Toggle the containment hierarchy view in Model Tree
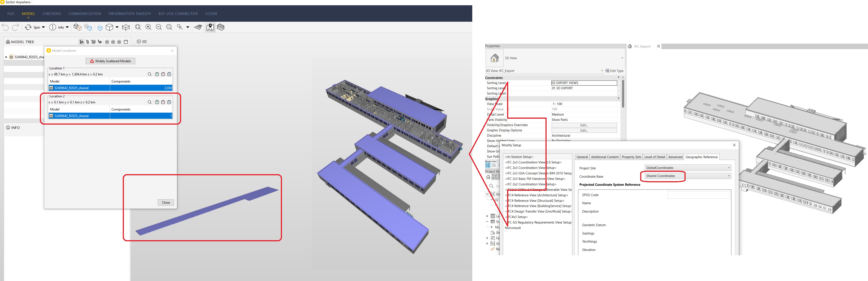This screenshot has width=868, height=281. 82,42
